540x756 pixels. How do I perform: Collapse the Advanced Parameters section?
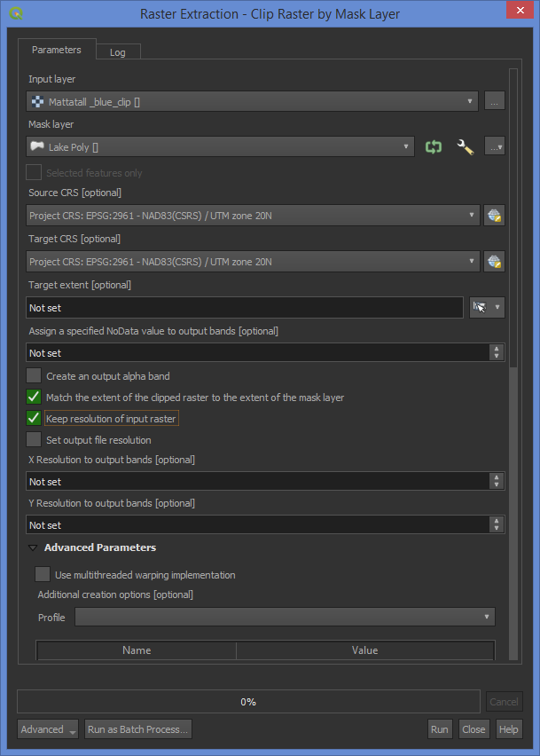click(x=33, y=548)
